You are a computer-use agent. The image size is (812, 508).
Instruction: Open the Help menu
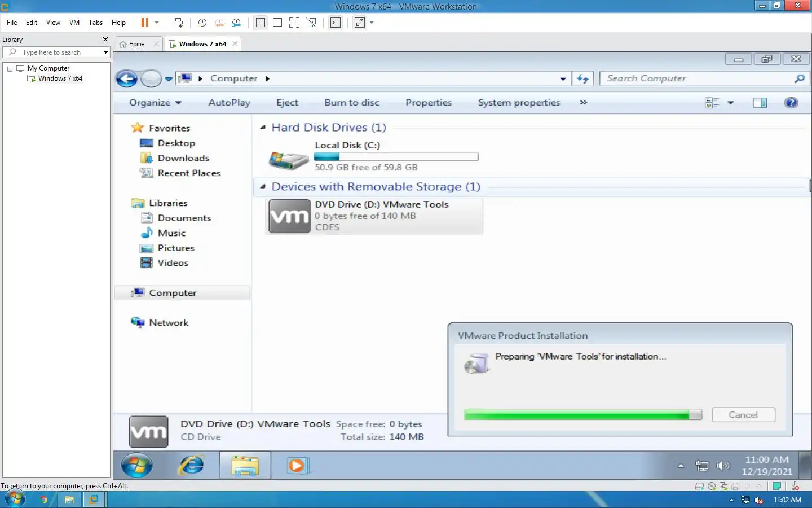coord(118,23)
